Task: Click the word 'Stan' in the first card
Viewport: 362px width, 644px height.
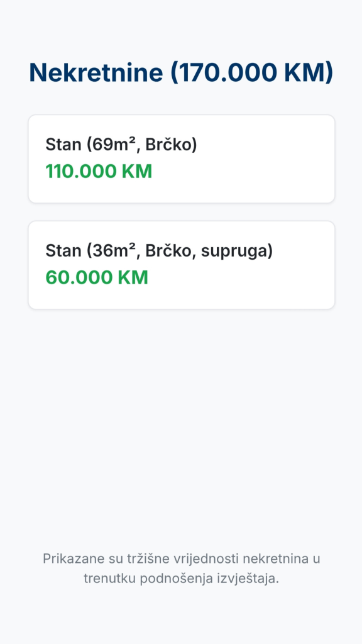Action: tap(63, 145)
